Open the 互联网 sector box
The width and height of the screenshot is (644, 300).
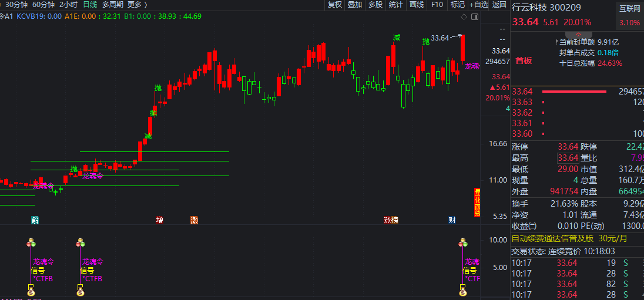[x=630, y=15]
